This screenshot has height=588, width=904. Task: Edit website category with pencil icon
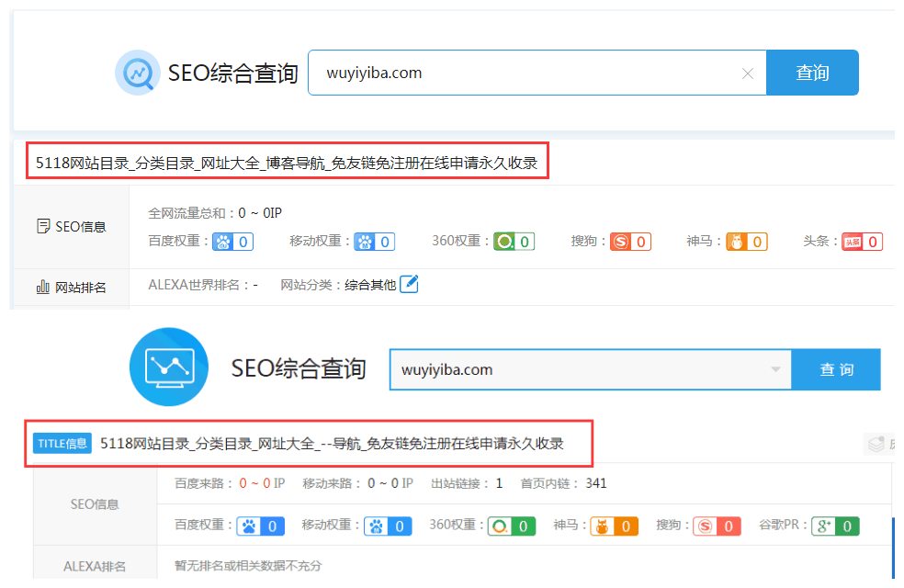pyautogui.click(x=409, y=284)
